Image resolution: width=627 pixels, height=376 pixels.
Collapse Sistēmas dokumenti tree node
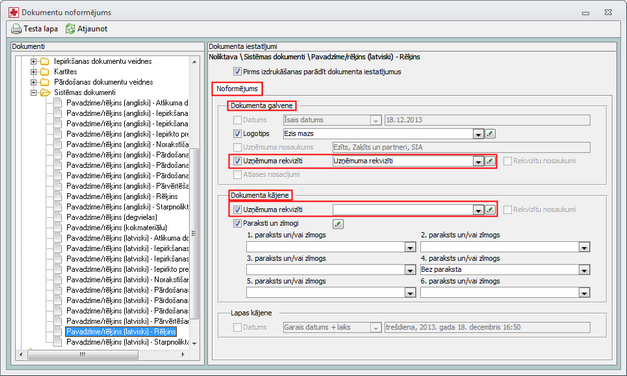pos(34,92)
